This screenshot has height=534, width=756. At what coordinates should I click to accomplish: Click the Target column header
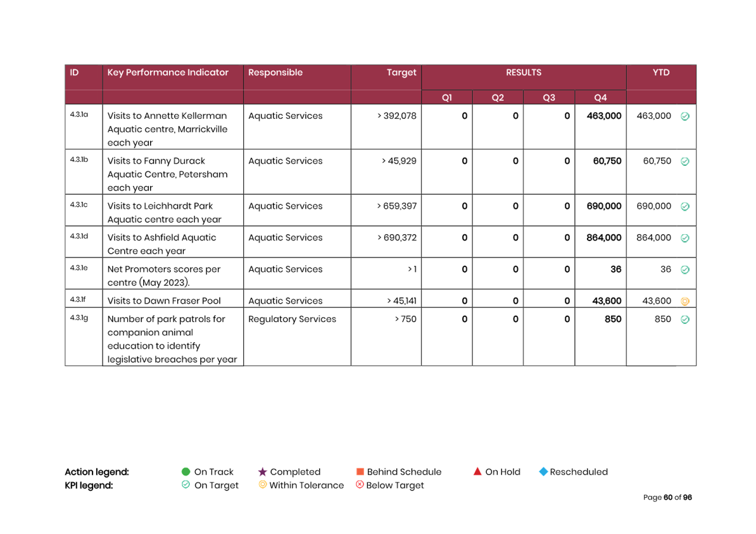pos(401,73)
